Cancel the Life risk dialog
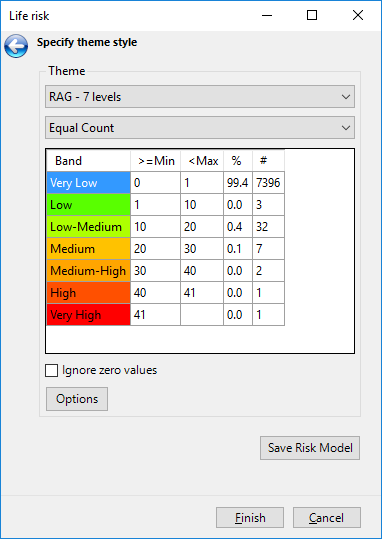 tap(327, 517)
